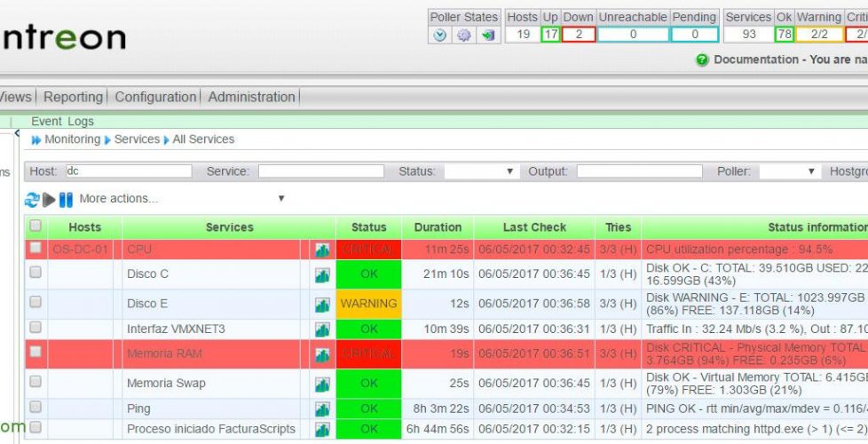868x444 pixels.
Task: Sort table by Tries column
Action: click(x=619, y=227)
